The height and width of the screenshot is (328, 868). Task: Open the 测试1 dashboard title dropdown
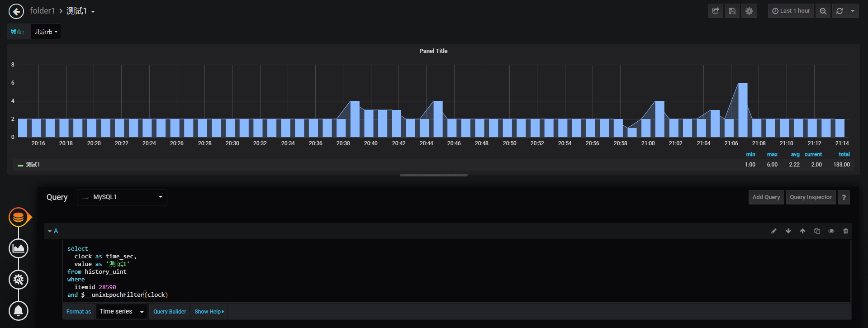[x=81, y=11]
